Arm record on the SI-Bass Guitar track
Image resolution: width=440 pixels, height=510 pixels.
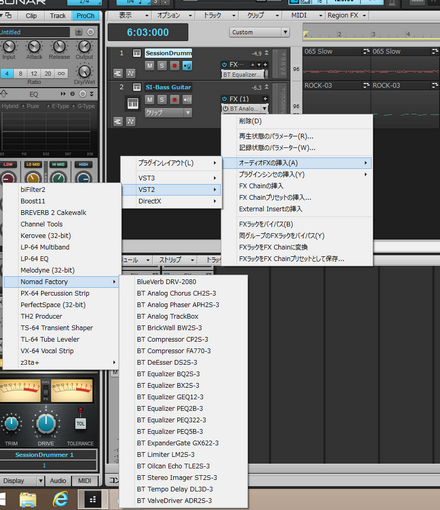point(174,100)
